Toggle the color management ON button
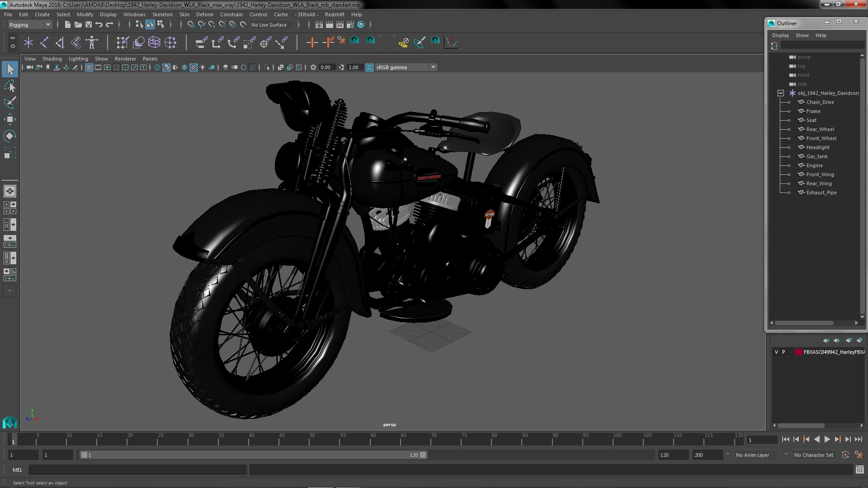 click(x=369, y=67)
